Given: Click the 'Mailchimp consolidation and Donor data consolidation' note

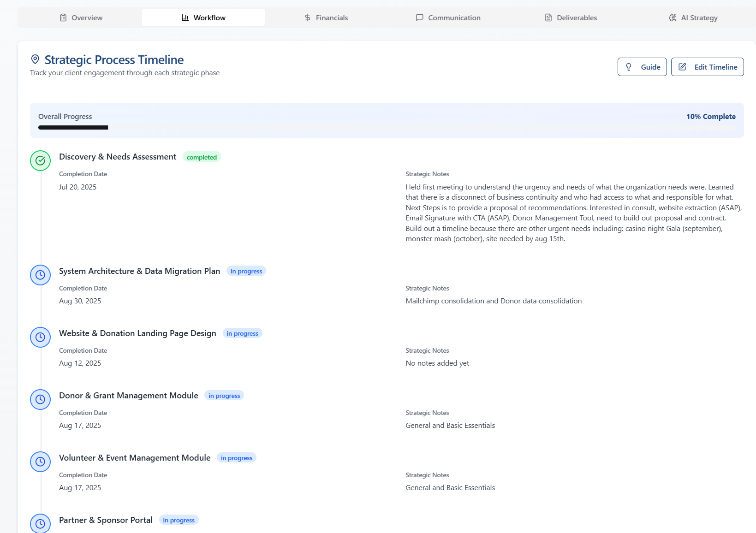Looking at the screenshot, I should coord(494,301).
